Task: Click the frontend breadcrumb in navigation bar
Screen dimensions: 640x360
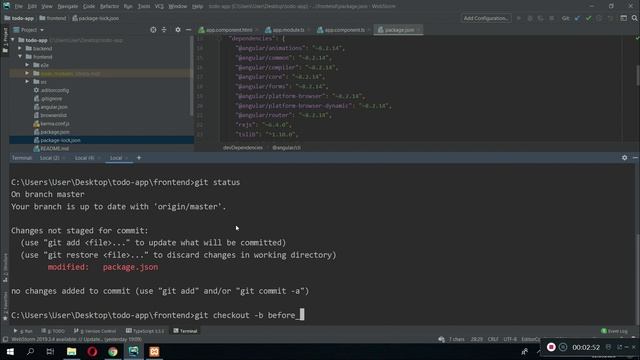Action: (52, 18)
